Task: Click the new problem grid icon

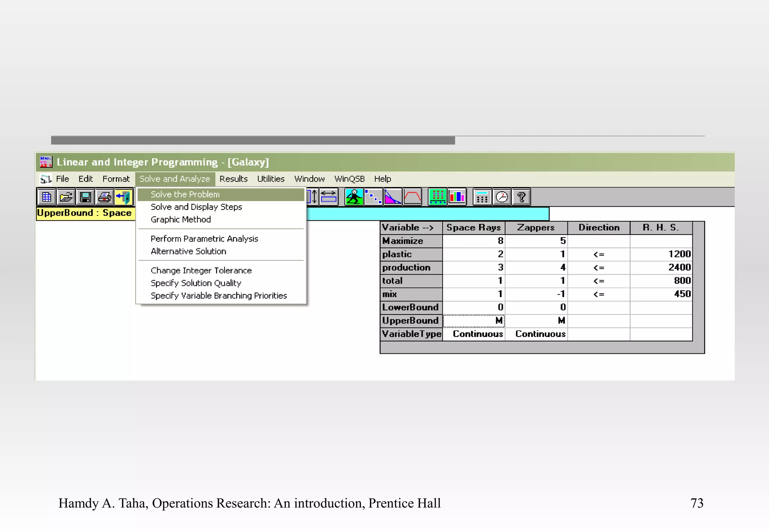Action: tap(47, 197)
